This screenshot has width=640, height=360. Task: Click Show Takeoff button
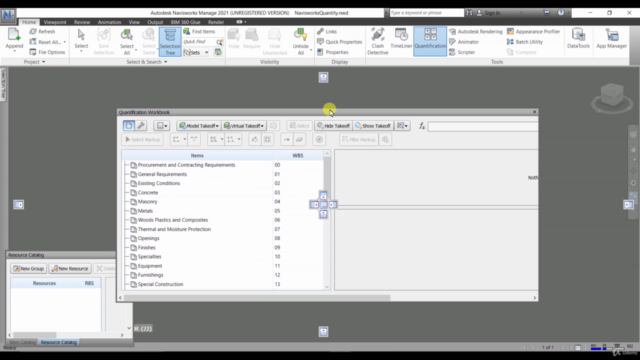[x=373, y=126]
